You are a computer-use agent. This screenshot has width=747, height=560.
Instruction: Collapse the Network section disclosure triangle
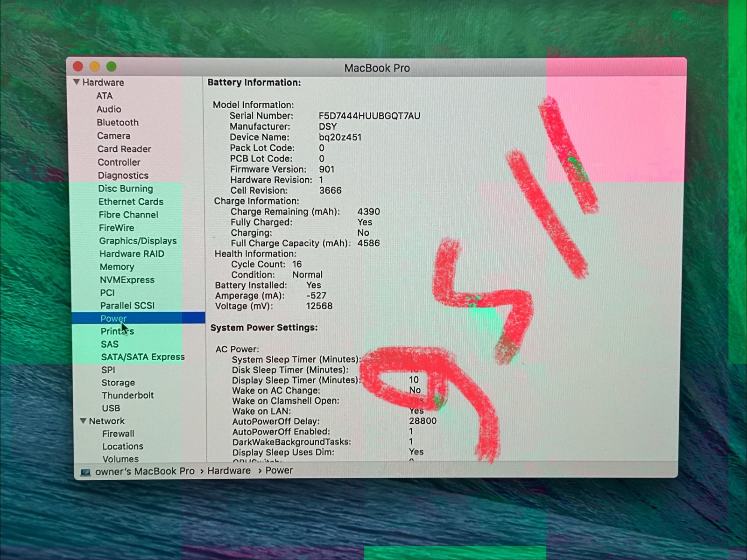[x=83, y=421]
